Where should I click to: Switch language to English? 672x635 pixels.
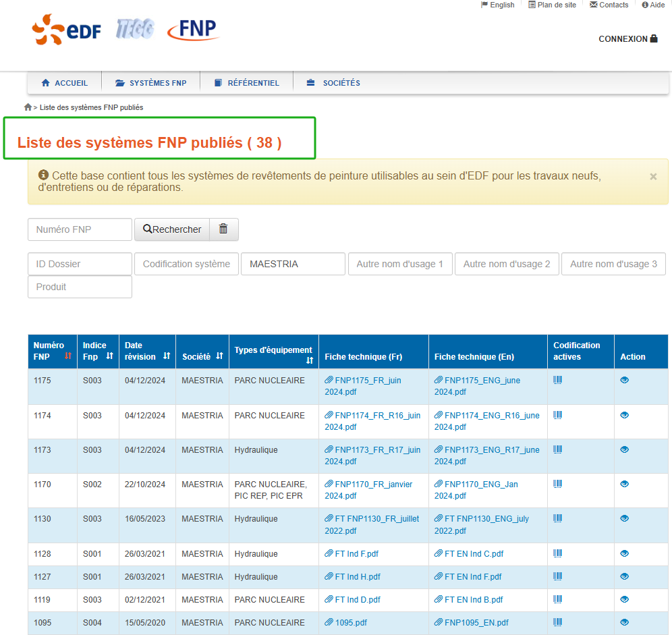pyautogui.click(x=497, y=5)
